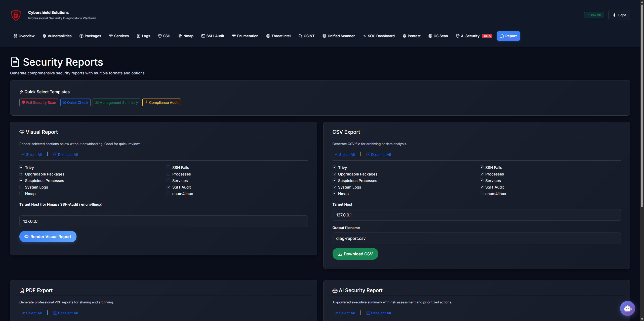Click the Cybershield red shield logo
Screen dimensions: 644x321
pos(16,15)
